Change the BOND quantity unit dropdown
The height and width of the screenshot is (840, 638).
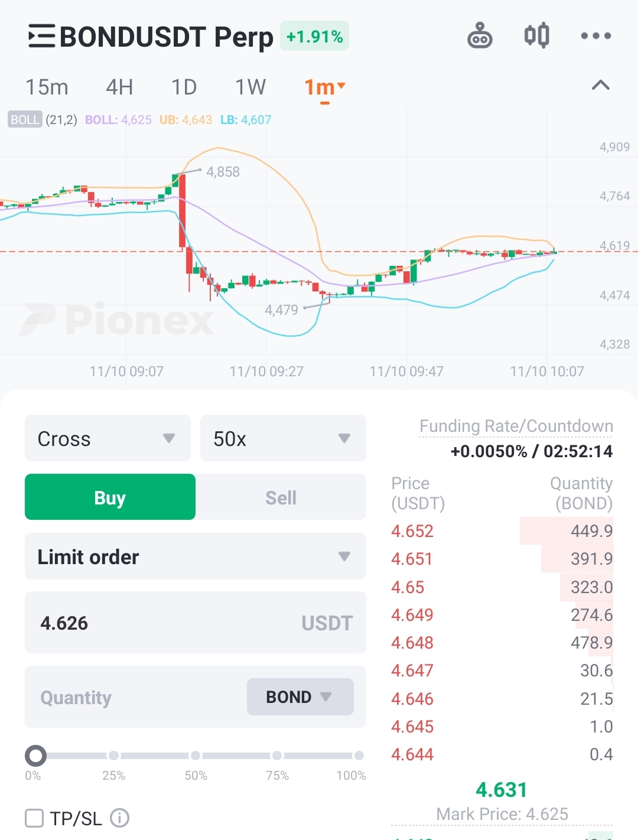click(300, 697)
